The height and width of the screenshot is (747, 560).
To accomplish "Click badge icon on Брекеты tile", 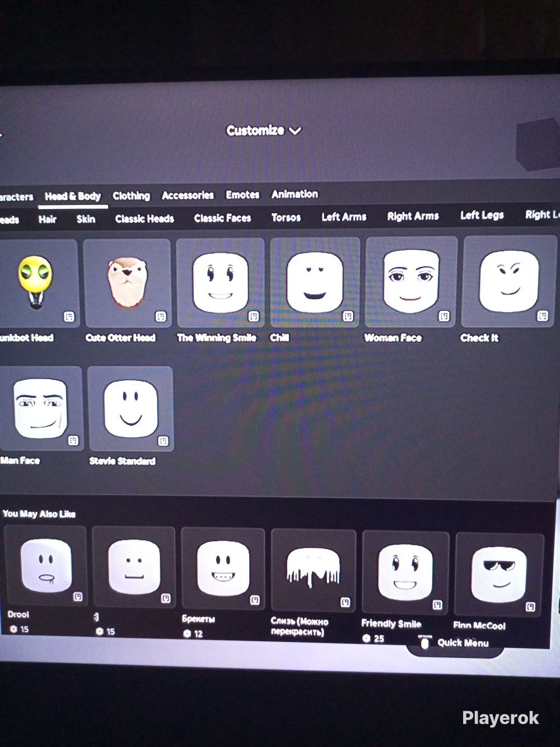I will pos(255,600).
